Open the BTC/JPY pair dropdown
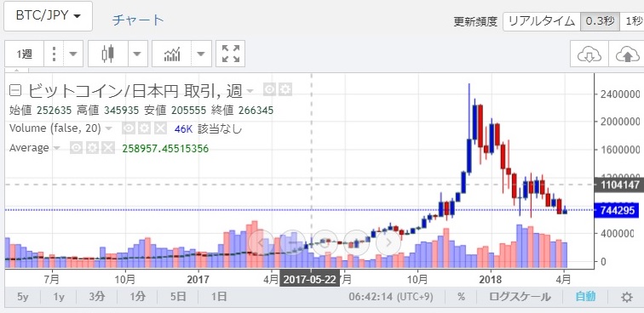 tap(48, 16)
